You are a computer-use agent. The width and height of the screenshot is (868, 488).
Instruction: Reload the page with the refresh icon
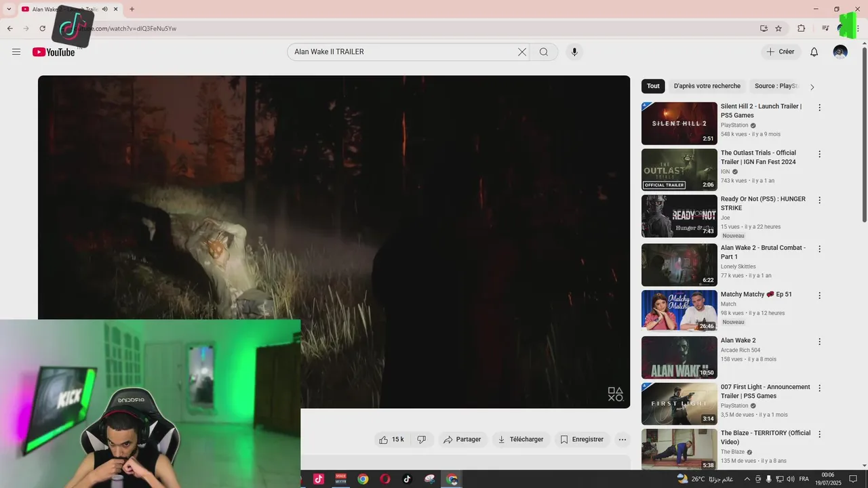pos(42,28)
